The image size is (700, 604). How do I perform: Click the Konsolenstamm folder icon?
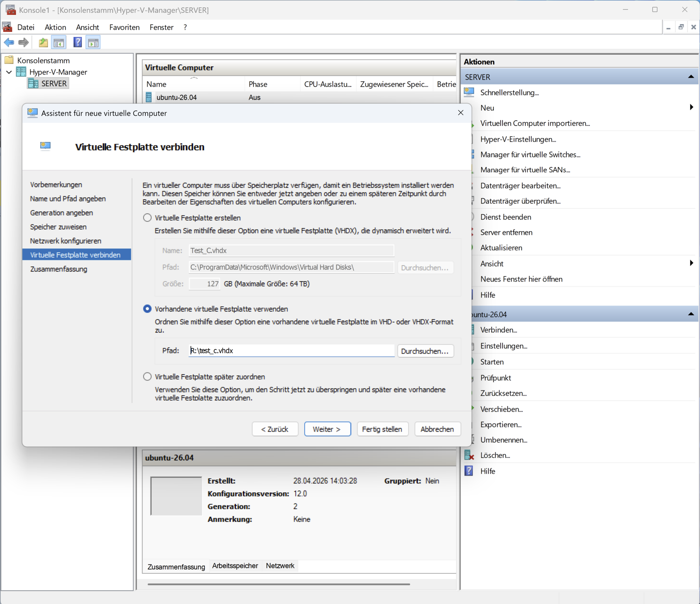[9, 60]
